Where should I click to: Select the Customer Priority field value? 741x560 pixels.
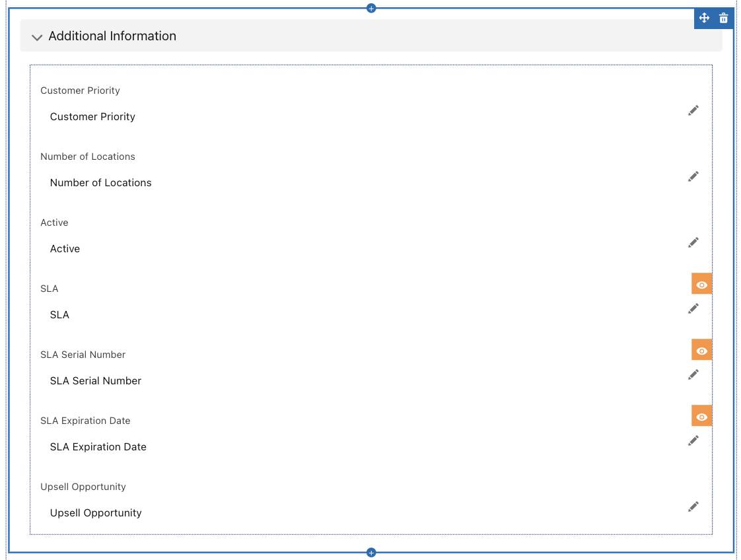tap(92, 117)
